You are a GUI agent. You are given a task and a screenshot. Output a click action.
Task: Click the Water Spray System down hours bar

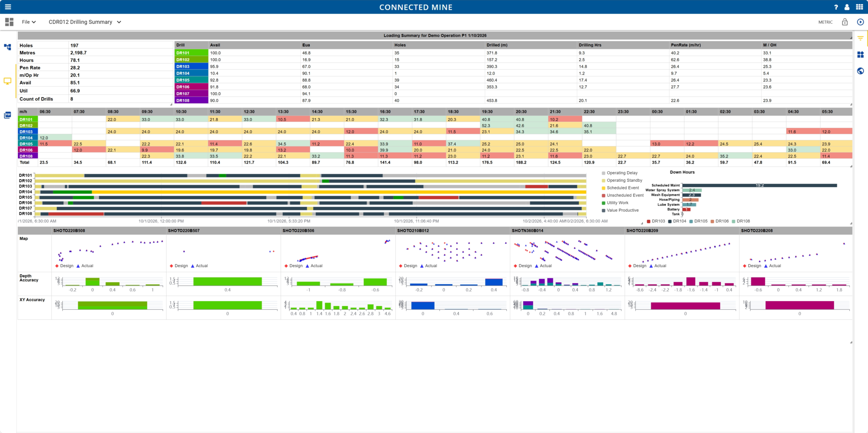point(692,190)
